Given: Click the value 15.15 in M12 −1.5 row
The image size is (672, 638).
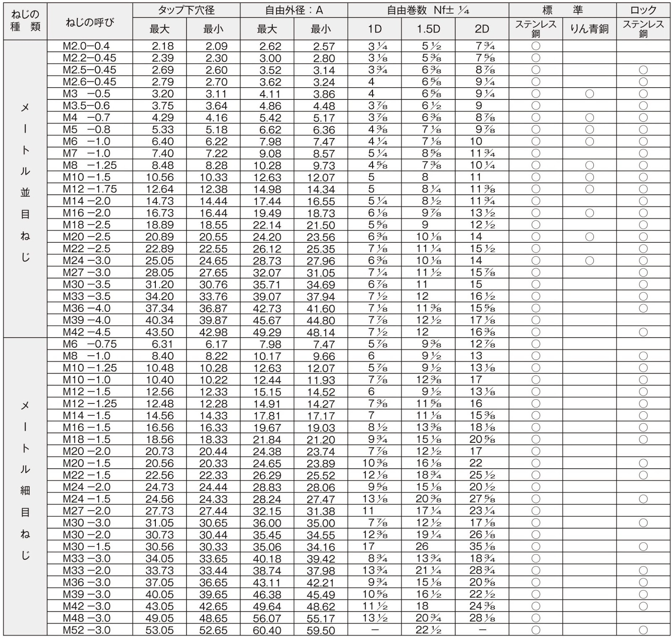Looking at the screenshot, I should point(267,392).
